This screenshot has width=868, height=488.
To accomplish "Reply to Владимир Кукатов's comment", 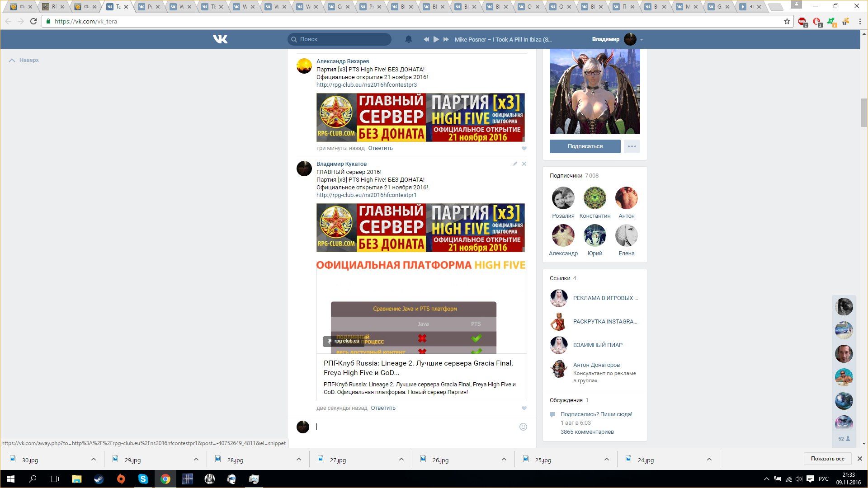I will tap(383, 408).
